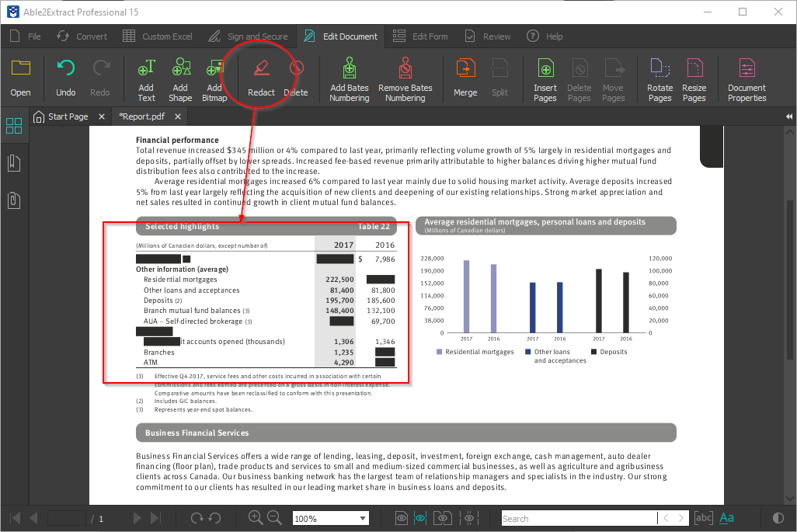Click the Merge documents icon
This screenshot has height=532, width=797.
point(465,78)
